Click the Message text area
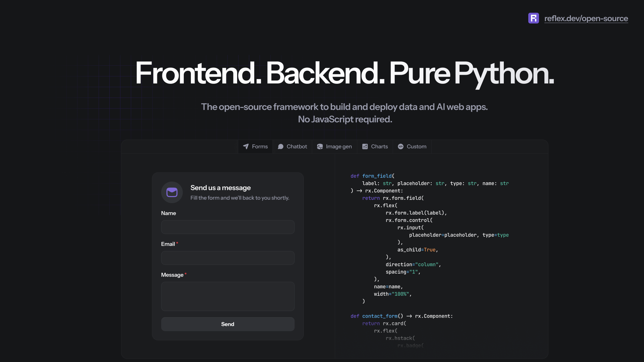Viewport: 644px width, 362px height. point(228,296)
